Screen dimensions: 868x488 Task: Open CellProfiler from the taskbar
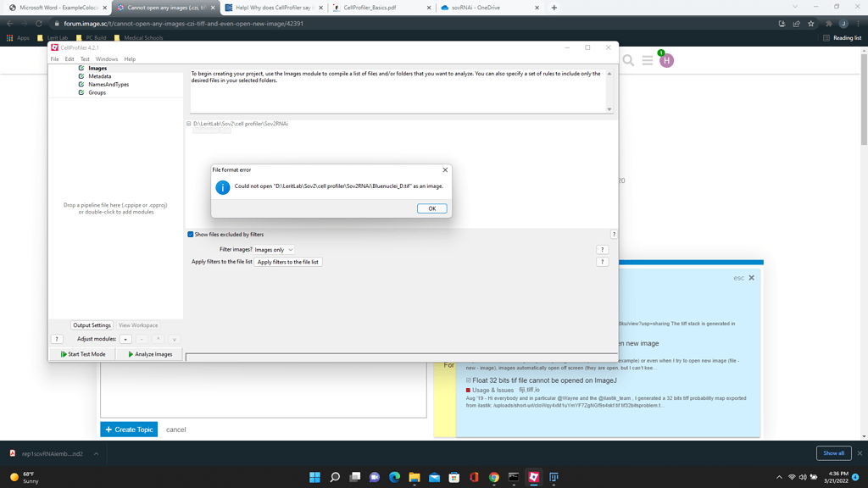tap(533, 477)
